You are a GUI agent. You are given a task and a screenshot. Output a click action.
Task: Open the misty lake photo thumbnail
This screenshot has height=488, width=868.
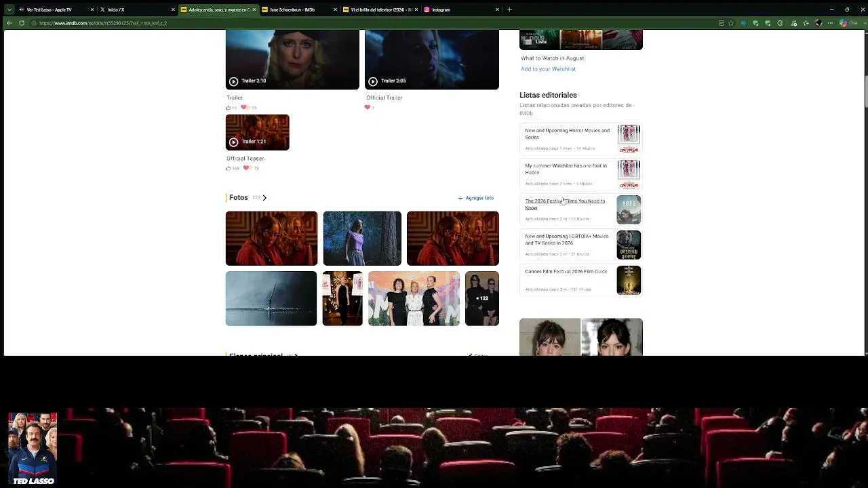point(271,298)
